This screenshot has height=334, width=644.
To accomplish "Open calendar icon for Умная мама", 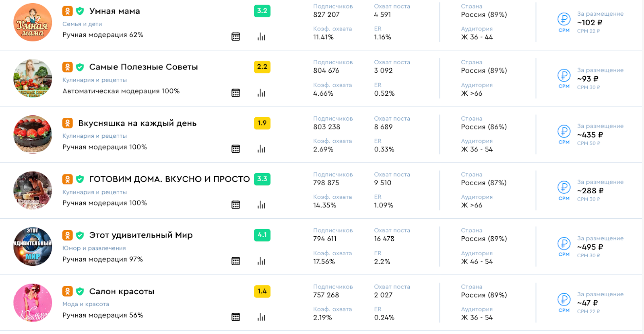I will coord(236,37).
